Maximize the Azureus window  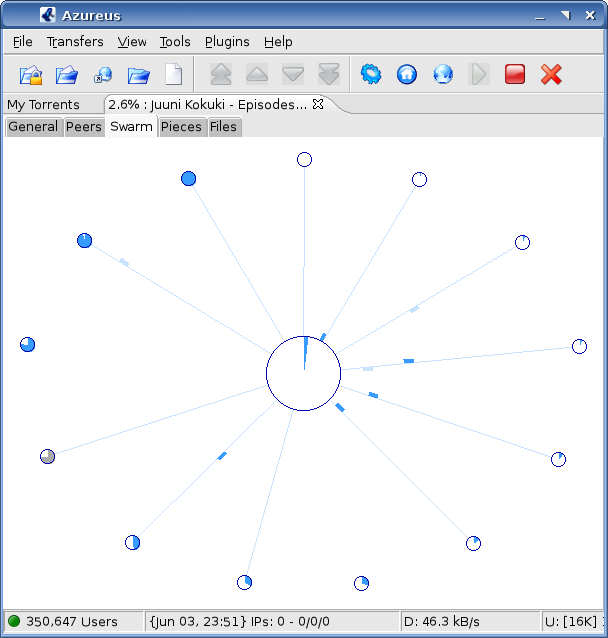click(566, 15)
